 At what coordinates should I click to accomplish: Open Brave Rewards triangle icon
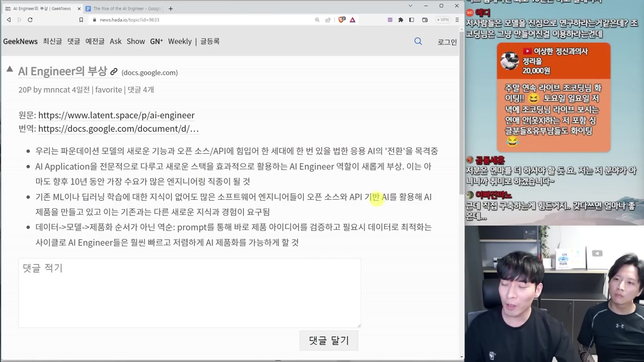(x=353, y=20)
